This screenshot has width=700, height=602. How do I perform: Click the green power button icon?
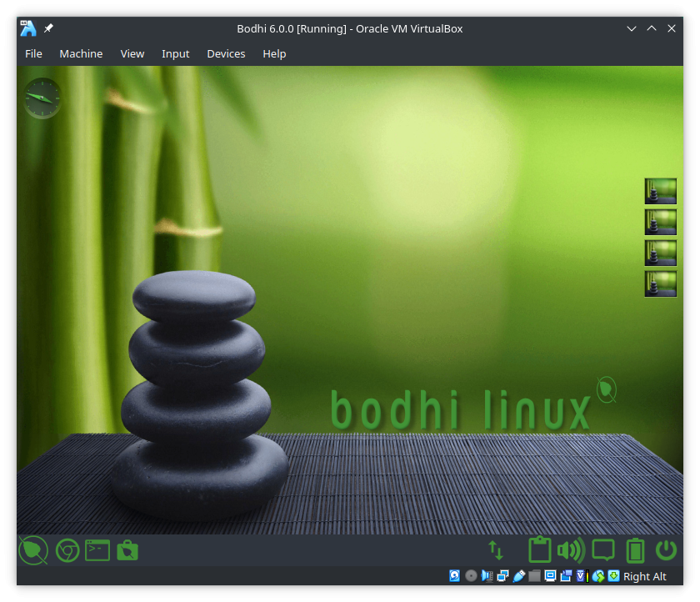pyautogui.click(x=666, y=550)
